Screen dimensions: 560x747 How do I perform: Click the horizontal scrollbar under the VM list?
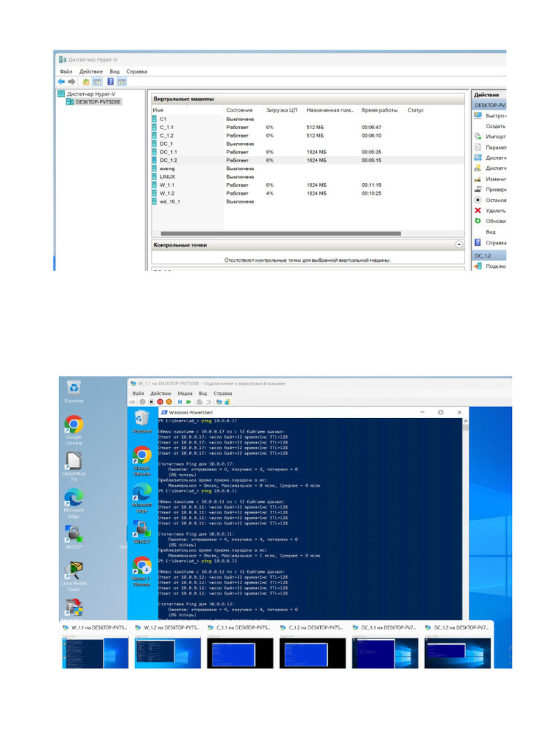pyautogui.click(x=281, y=233)
